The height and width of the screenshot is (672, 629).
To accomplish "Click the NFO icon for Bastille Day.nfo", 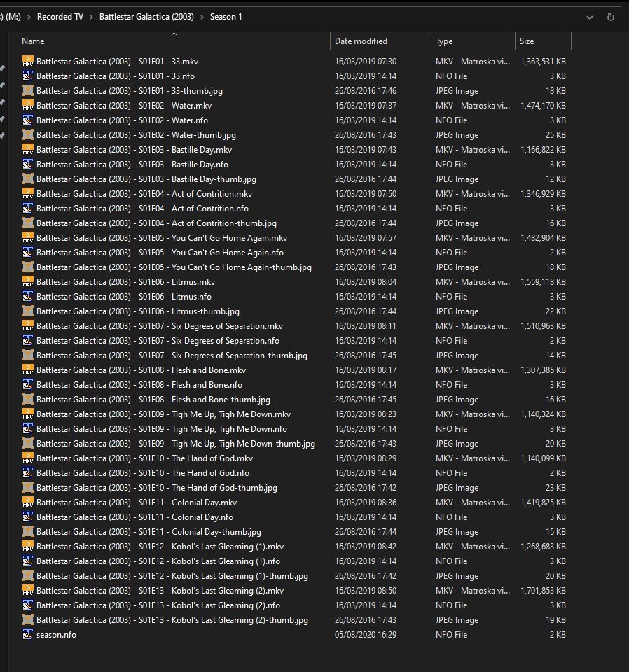I will (28, 164).
